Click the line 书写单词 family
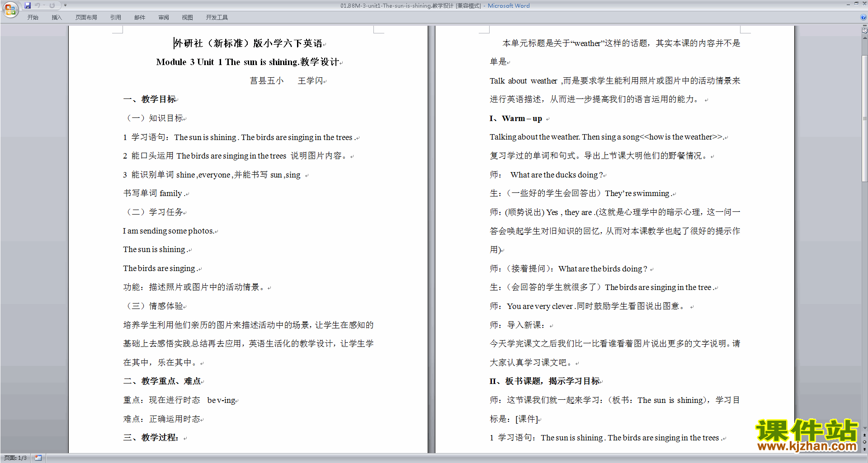The image size is (868, 463). 156,193
